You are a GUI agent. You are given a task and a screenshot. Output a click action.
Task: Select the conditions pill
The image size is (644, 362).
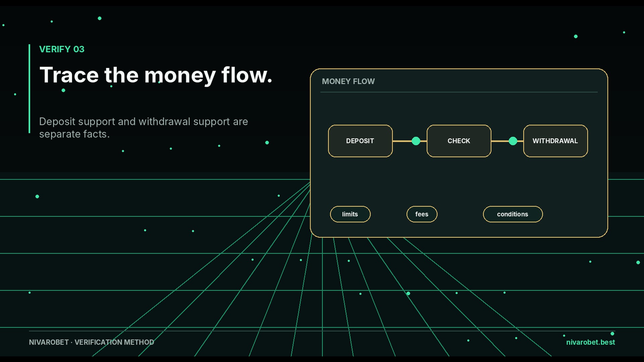tap(513, 214)
